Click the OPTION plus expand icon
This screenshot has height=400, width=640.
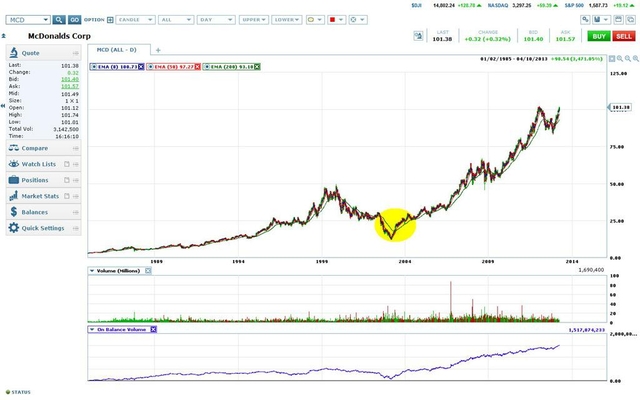tap(110, 20)
